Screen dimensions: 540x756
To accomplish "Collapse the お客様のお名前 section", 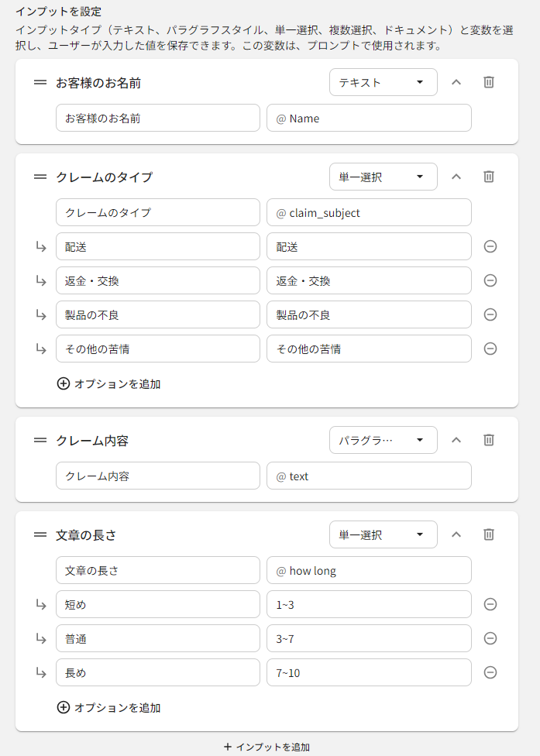I will [x=456, y=82].
